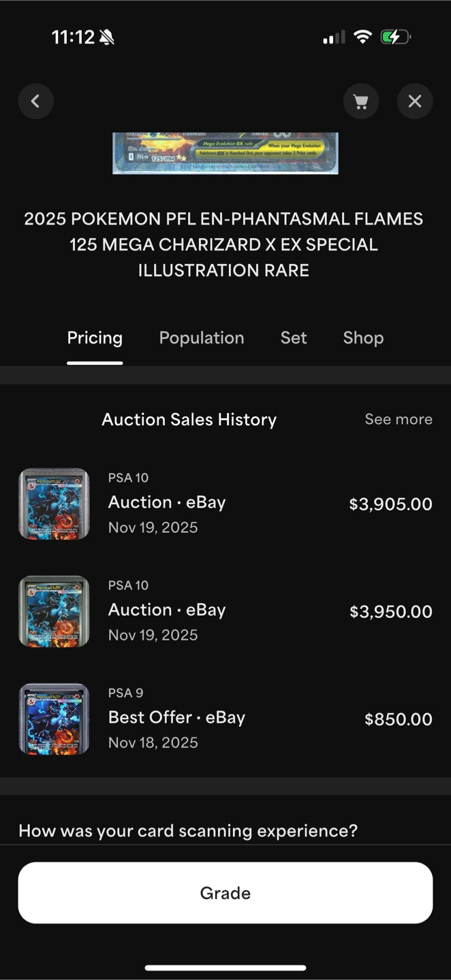451x980 pixels.
Task: Open the PSA 9 card thumbnail
Action: pos(54,719)
